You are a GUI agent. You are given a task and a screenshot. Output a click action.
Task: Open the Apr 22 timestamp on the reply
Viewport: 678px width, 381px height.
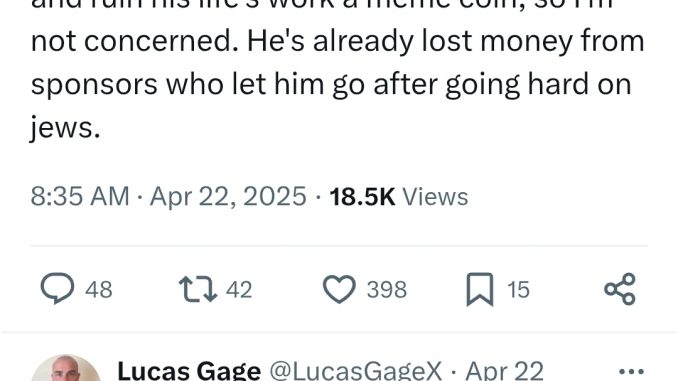coord(504,371)
